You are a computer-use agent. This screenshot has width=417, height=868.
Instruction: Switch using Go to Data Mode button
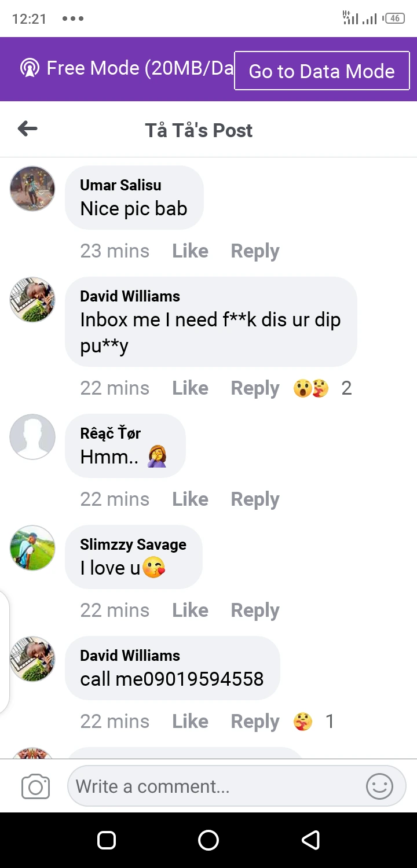tap(322, 71)
